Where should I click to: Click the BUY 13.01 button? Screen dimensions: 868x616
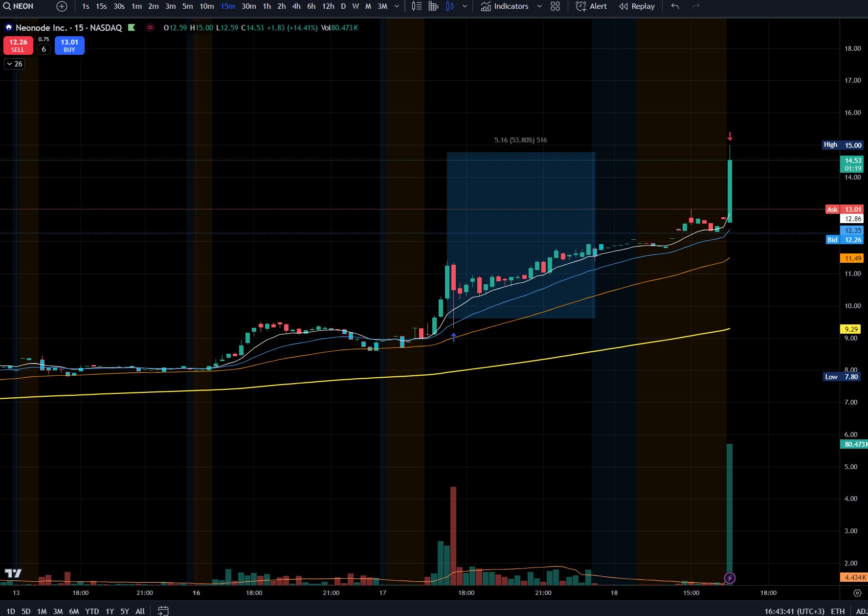69,46
